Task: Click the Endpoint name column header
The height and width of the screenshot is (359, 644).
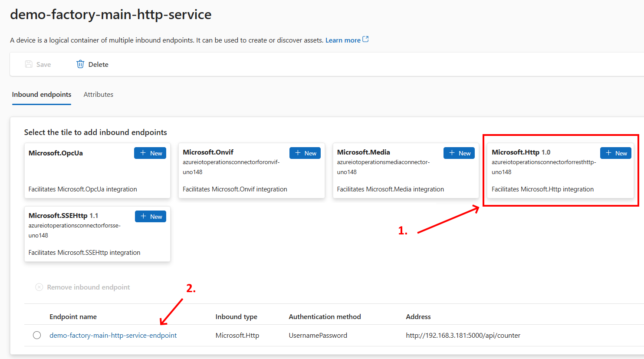Action: click(73, 316)
